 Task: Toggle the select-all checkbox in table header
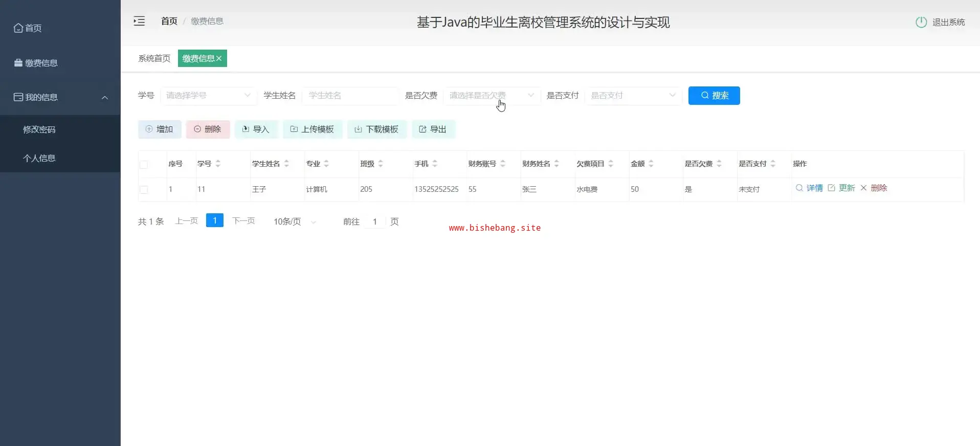144,164
